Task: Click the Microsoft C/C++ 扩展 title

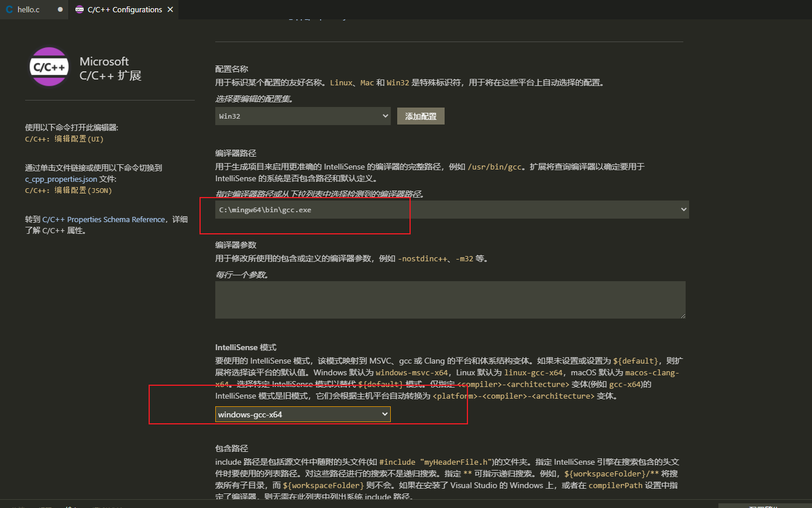Action: tap(111, 68)
